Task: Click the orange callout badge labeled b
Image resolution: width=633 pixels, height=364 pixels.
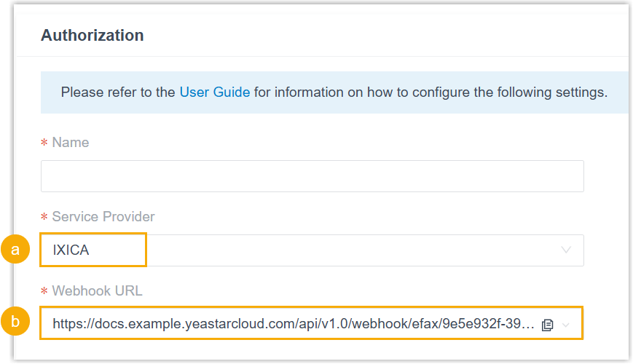Action: 15,323
